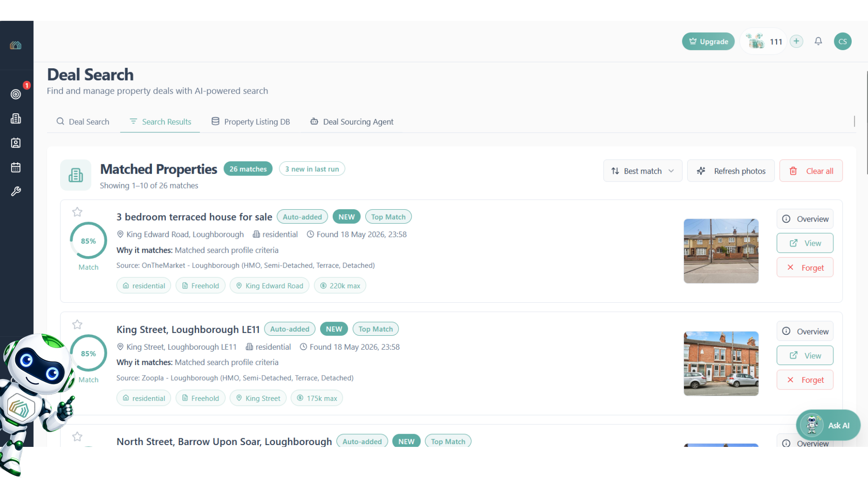Open the contacts icon in sidebar
The width and height of the screenshot is (868, 488).
click(x=16, y=143)
